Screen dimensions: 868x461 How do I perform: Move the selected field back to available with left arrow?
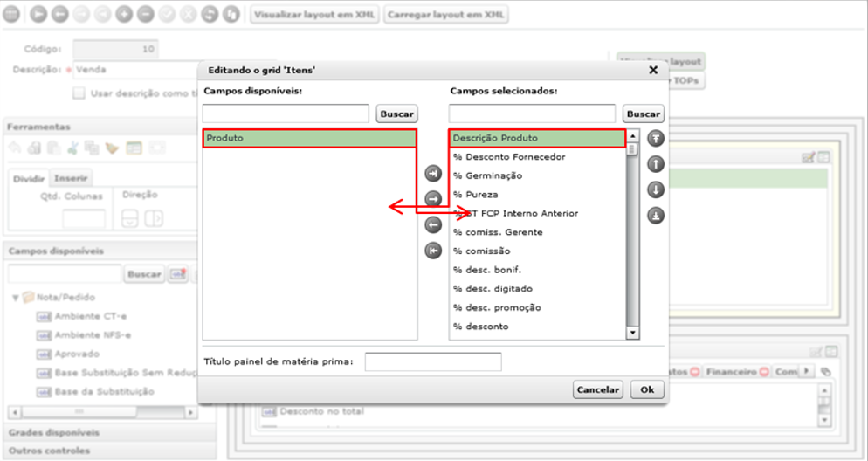click(433, 225)
